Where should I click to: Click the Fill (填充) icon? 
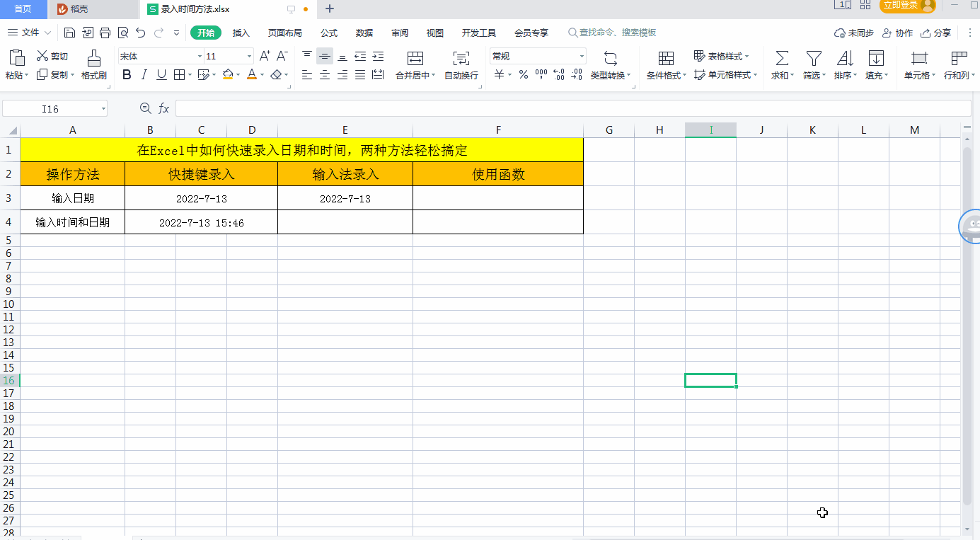(876, 58)
